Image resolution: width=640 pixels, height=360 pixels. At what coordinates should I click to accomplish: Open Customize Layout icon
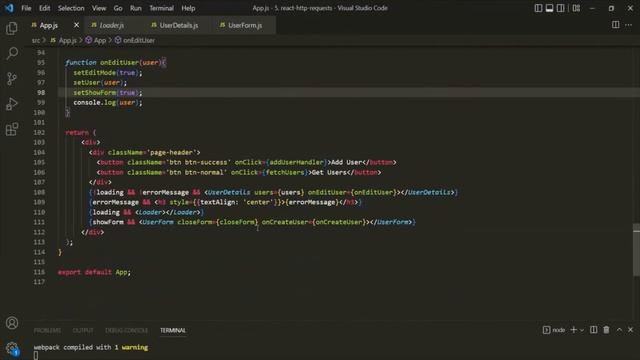point(576,8)
